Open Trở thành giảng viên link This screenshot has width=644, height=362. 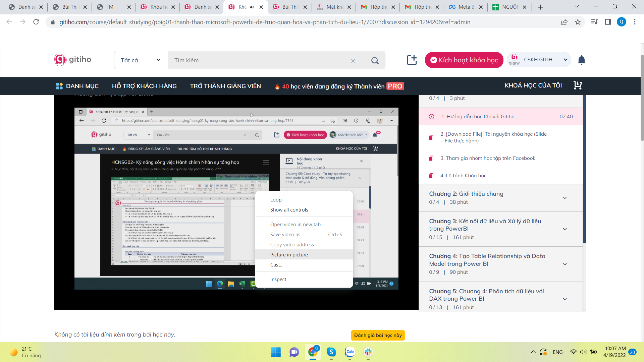point(225,86)
